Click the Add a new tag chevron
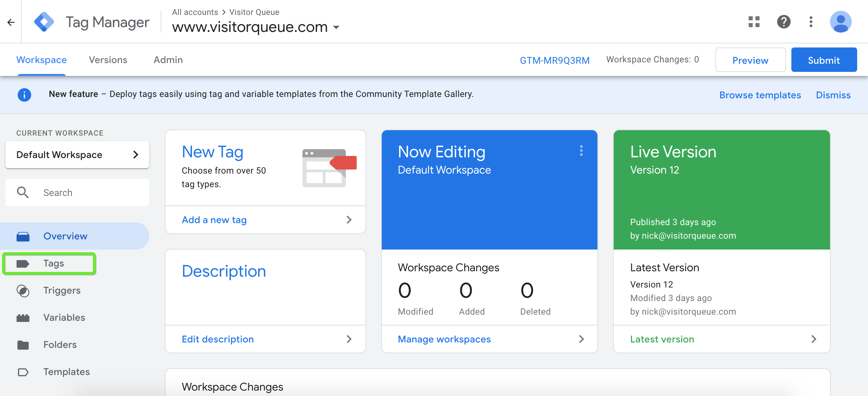The width and height of the screenshot is (868, 396). click(x=349, y=220)
